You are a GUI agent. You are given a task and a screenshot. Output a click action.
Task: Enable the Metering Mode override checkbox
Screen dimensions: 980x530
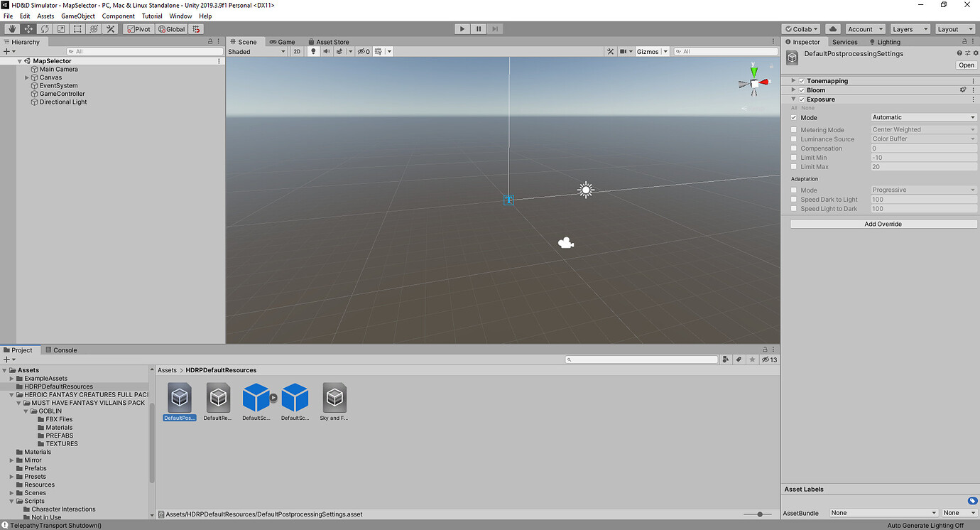793,129
